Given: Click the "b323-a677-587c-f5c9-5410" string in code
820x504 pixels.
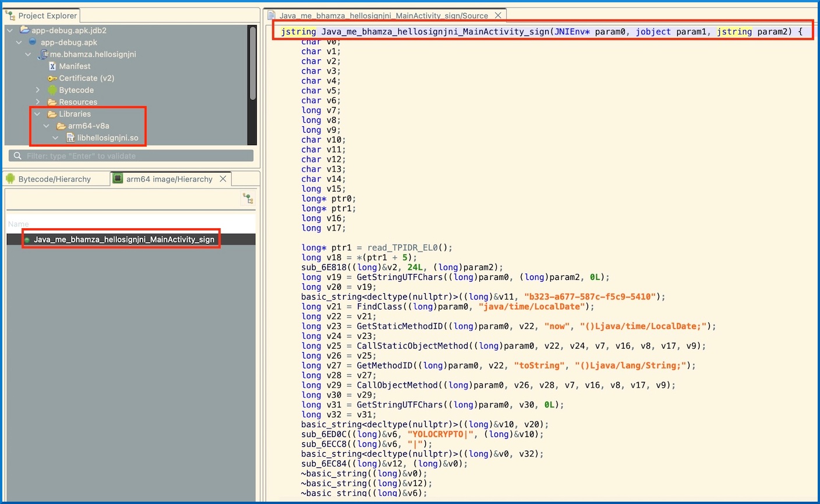Looking at the screenshot, I should [x=591, y=297].
